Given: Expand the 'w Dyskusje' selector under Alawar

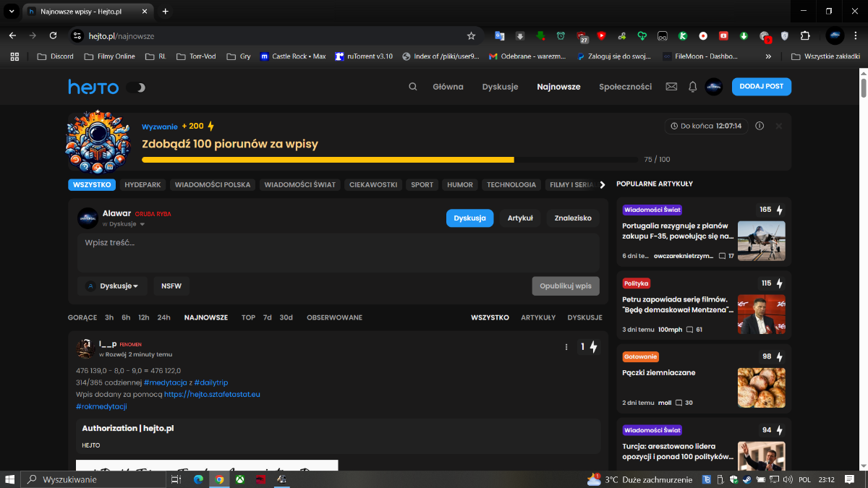Looking at the screenshot, I should (122, 224).
